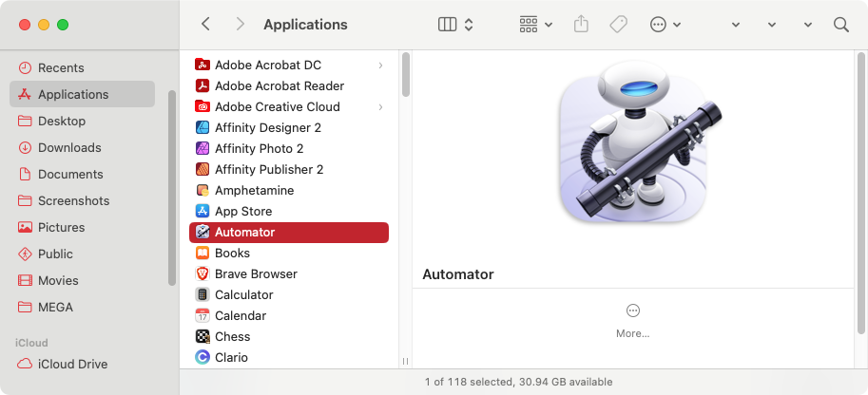The image size is (868, 395).
Task: Select Adobe Creative Cloud folder
Action: [289, 106]
